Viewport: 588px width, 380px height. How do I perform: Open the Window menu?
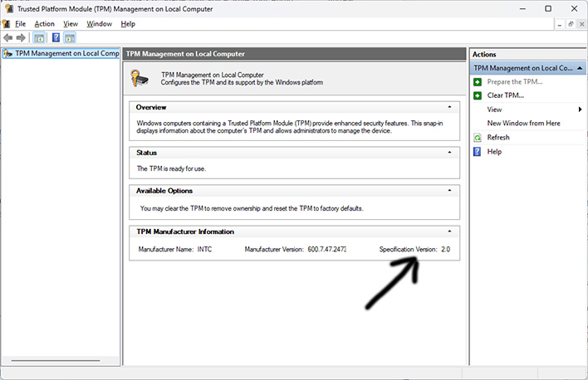100,24
